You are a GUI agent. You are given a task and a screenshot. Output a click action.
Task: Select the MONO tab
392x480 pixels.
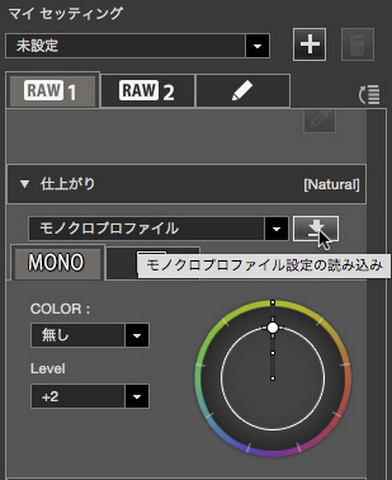[x=57, y=262]
